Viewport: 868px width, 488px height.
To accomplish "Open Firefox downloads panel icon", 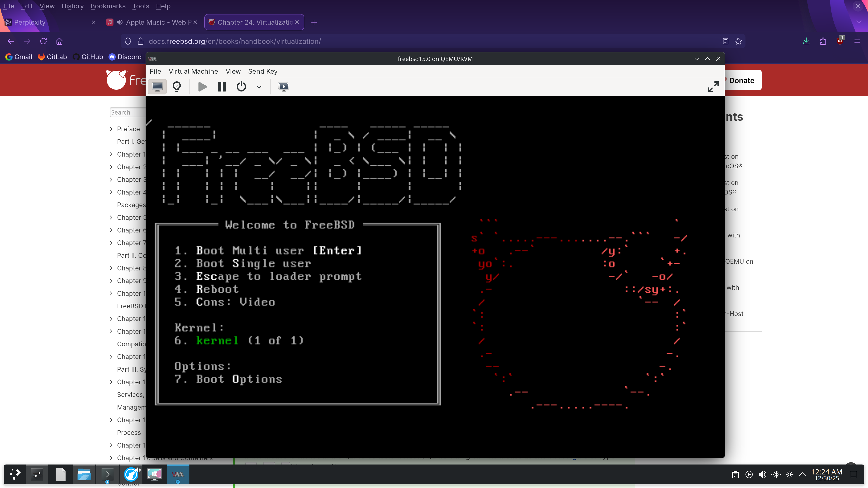I will tap(806, 41).
